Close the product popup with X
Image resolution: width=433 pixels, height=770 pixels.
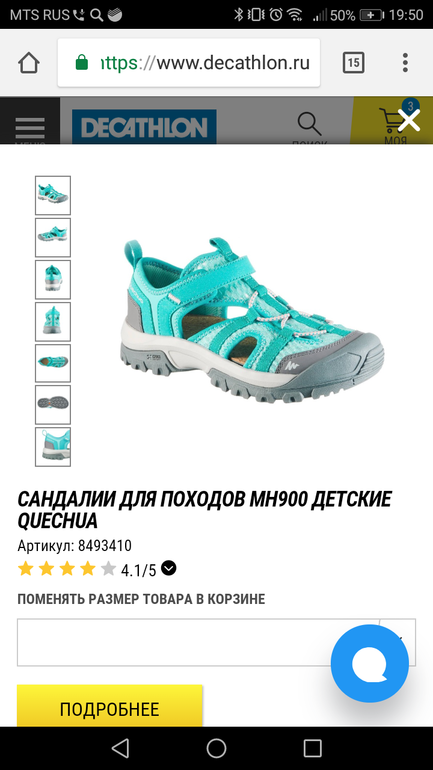409,120
